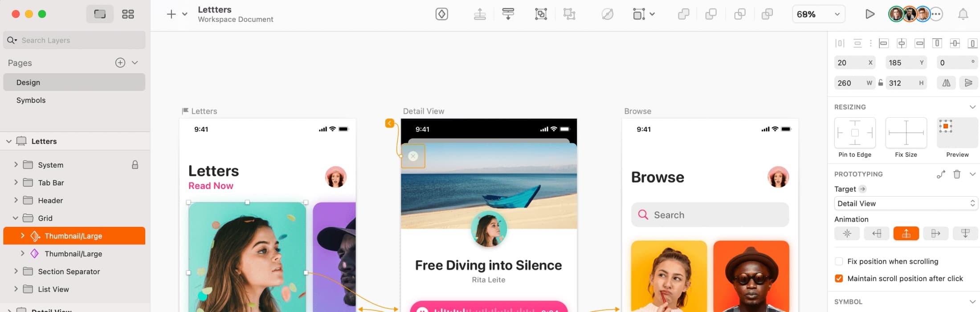Click the flip horizontal icon
The width and height of the screenshot is (980, 312).
click(x=946, y=83)
